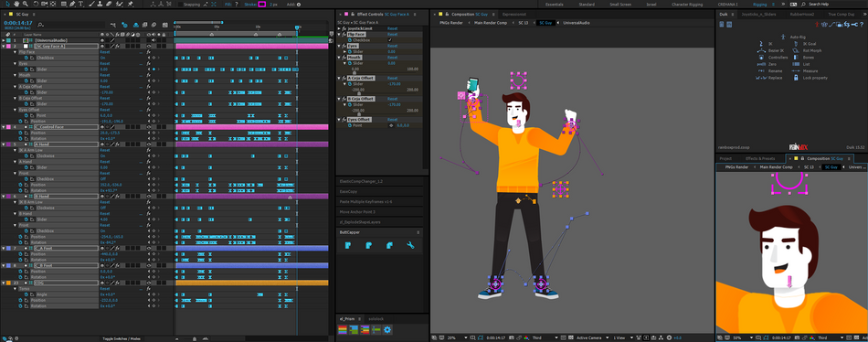The image size is (868, 342).
Task: Hide the SC Guy Face A layer
Action: tap(149, 46)
